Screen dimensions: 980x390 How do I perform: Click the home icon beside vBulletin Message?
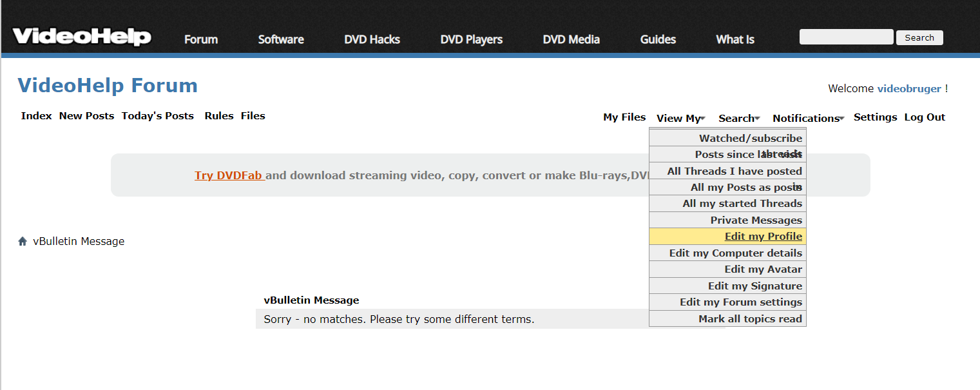pyautogui.click(x=23, y=242)
